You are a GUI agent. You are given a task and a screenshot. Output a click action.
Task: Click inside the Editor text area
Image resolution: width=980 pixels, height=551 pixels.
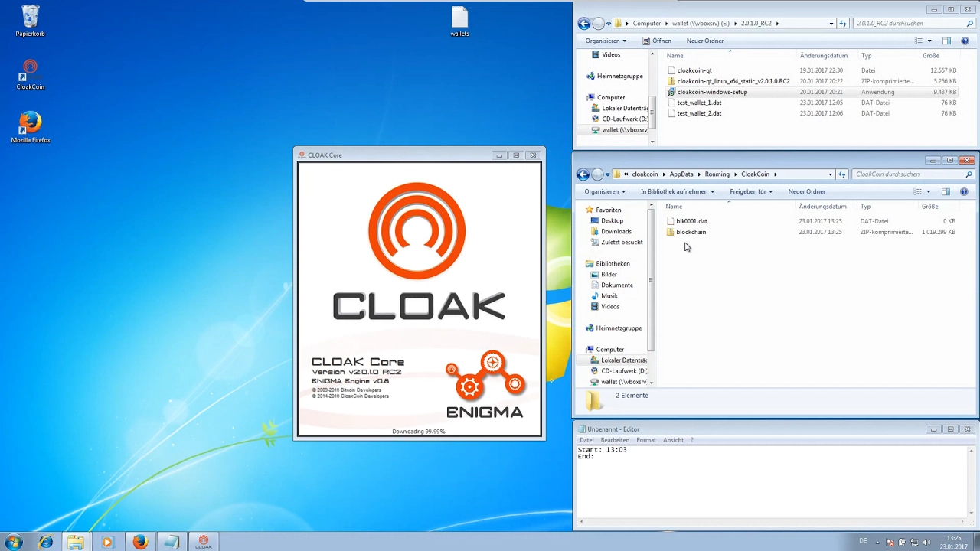pos(773,482)
